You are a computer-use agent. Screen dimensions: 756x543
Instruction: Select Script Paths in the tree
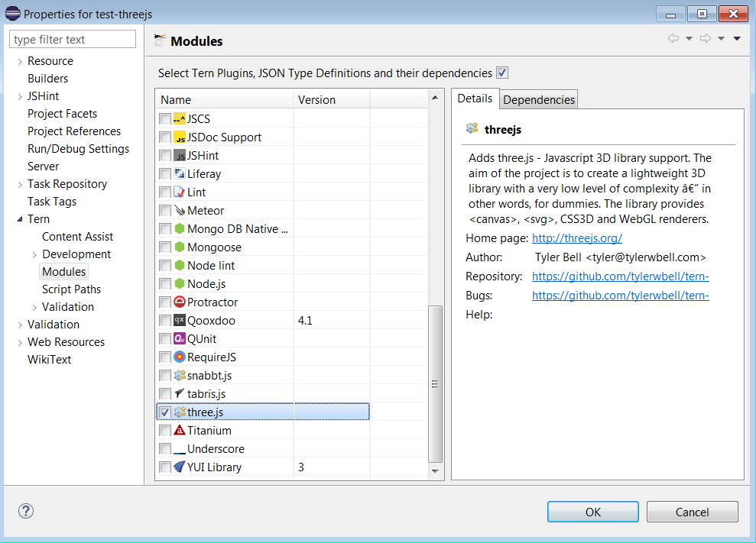(x=71, y=289)
